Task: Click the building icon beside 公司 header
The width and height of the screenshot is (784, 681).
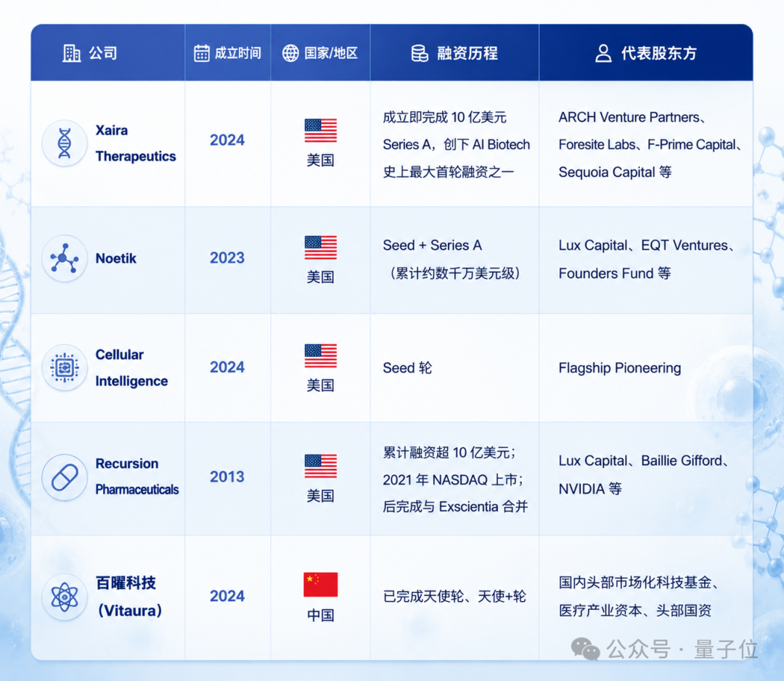Action: click(x=71, y=53)
